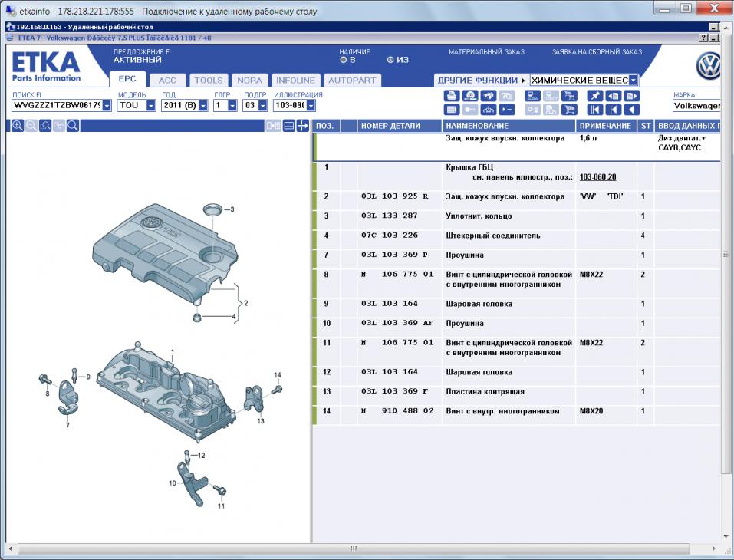Click the car-lift icon in the toolbar
734x560 pixels.
click(x=489, y=110)
